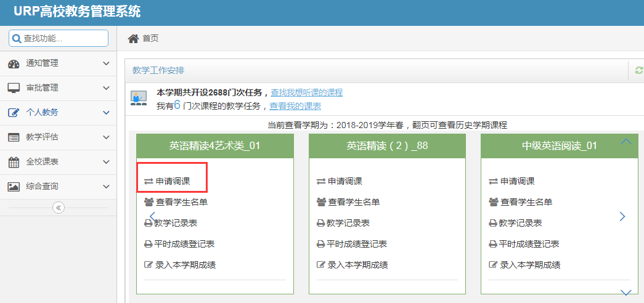Image resolution: width=644 pixels, height=303 pixels.
Task: Expand the 全校课表 menu chevron
Action: coord(106,162)
